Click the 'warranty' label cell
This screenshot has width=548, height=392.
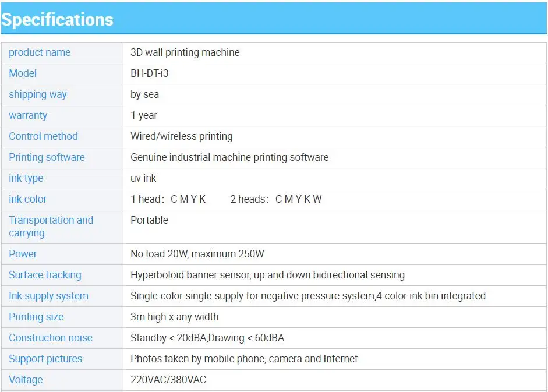pyautogui.click(x=28, y=115)
